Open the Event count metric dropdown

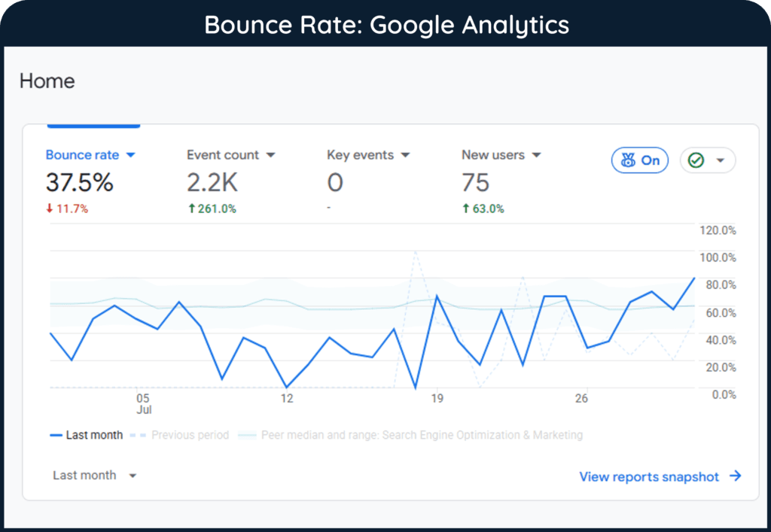click(230, 155)
